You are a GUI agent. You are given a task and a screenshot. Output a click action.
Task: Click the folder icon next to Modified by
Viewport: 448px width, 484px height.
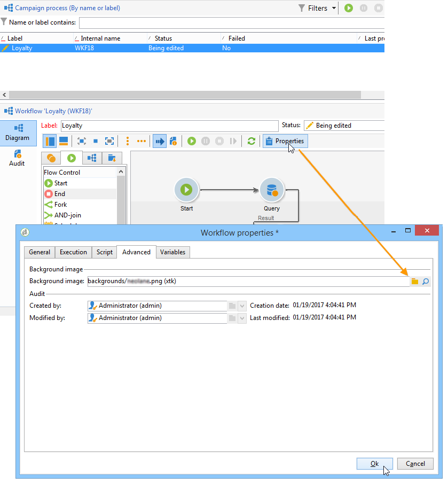coord(232,318)
